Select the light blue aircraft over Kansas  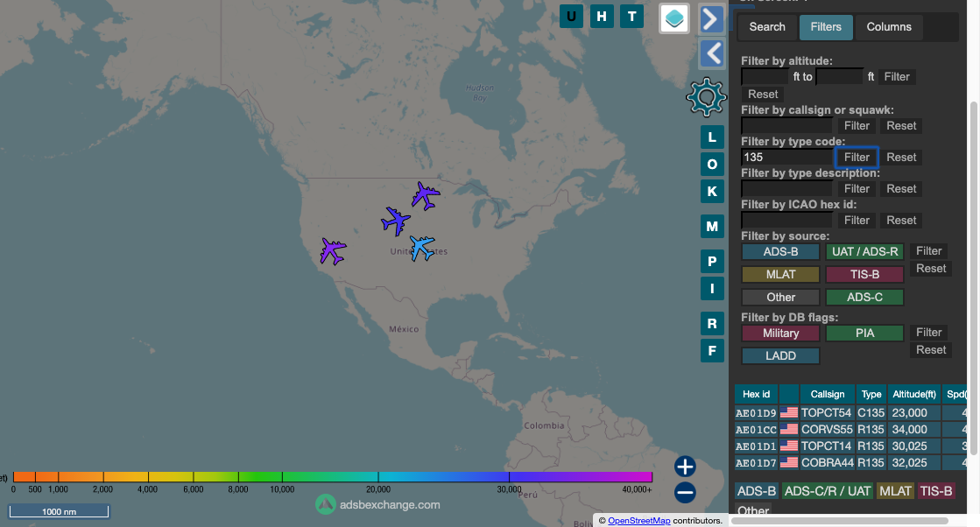click(x=422, y=247)
